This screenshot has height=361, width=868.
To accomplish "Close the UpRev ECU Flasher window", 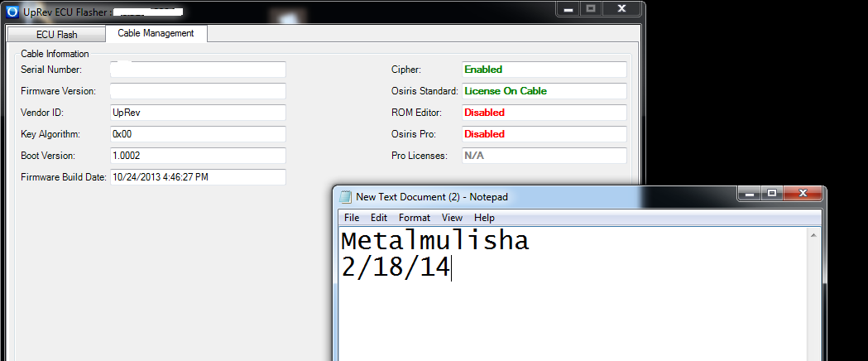I will coord(621,9).
